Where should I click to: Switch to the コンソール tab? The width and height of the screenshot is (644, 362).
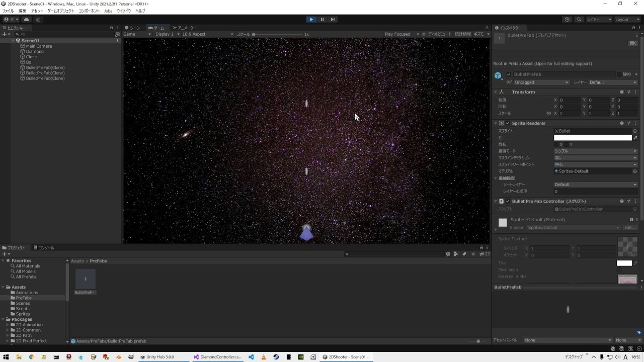(x=44, y=248)
